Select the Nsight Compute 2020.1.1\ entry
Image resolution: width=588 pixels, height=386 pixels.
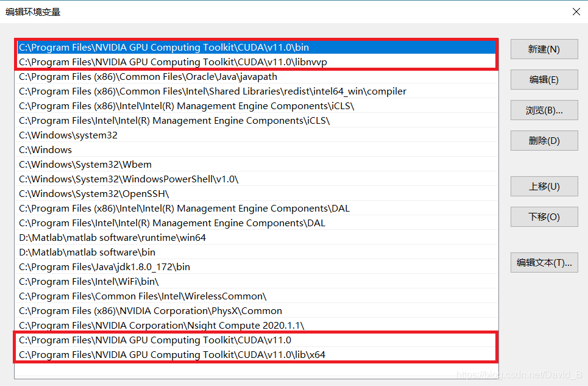257,325
